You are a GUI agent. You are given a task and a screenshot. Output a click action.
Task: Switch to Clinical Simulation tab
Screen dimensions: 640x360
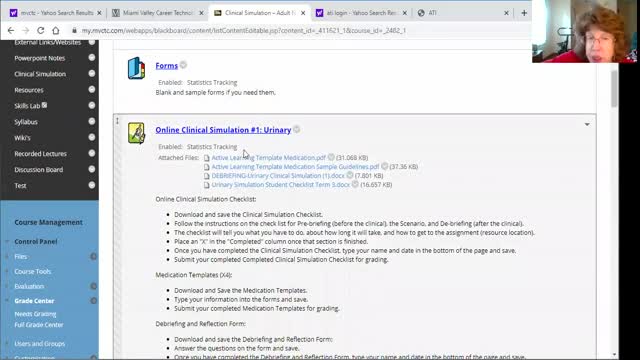click(259, 13)
